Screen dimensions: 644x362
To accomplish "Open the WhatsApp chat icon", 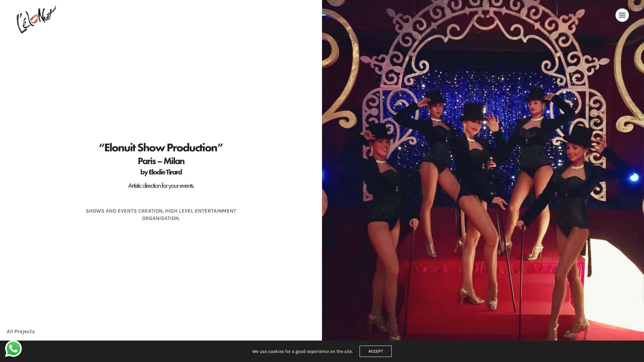I will (13, 349).
